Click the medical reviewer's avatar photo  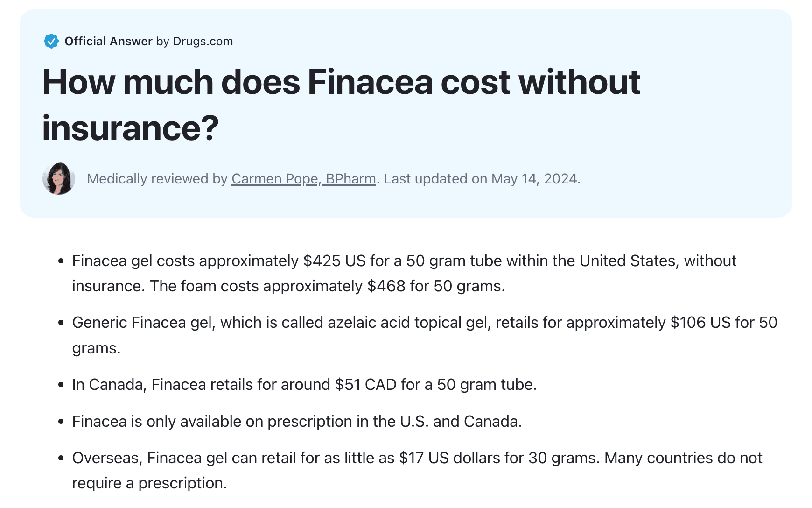point(59,179)
